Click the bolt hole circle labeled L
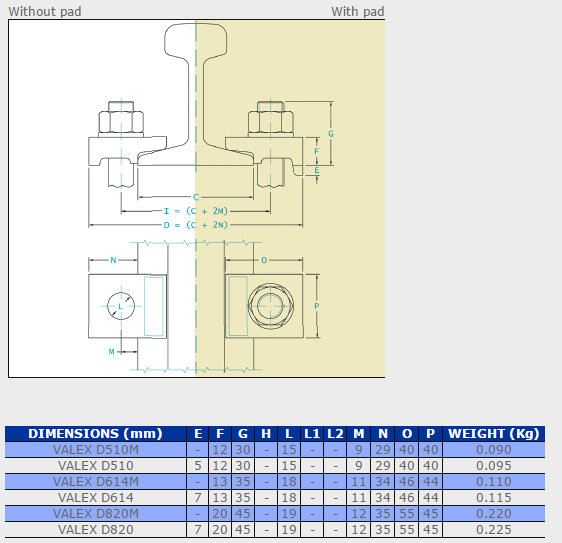The width and height of the screenshot is (562, 543). pyautogui.click(x=121, y=306)
